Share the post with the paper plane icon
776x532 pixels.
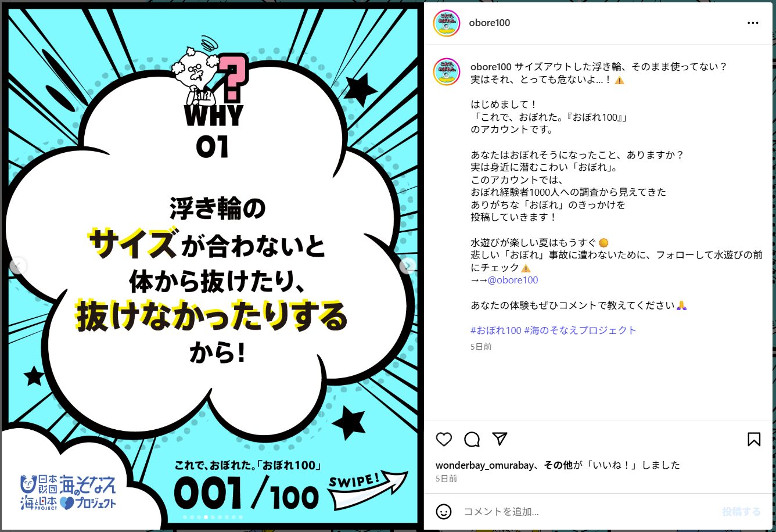[x=500, y=438]
